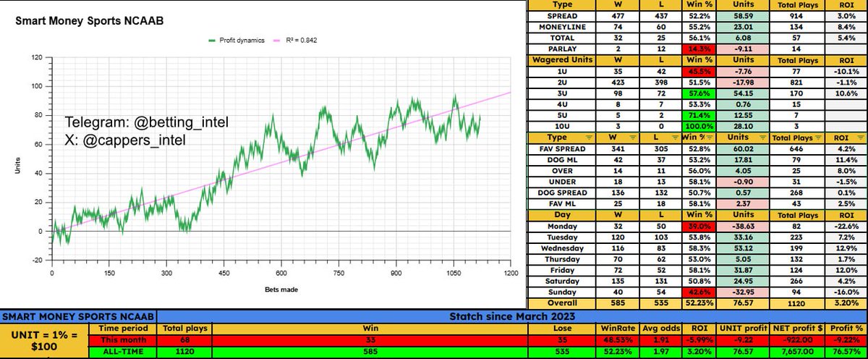Select the 914 total plays cell

(799, 16)
